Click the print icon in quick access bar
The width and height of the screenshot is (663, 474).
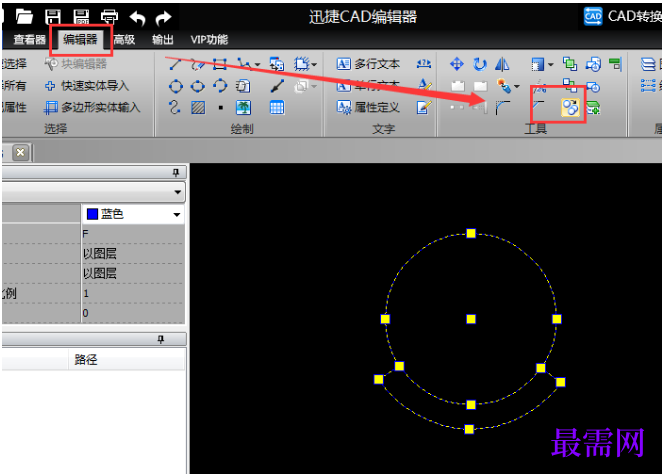pyautogui.click(x=109, y=17)
